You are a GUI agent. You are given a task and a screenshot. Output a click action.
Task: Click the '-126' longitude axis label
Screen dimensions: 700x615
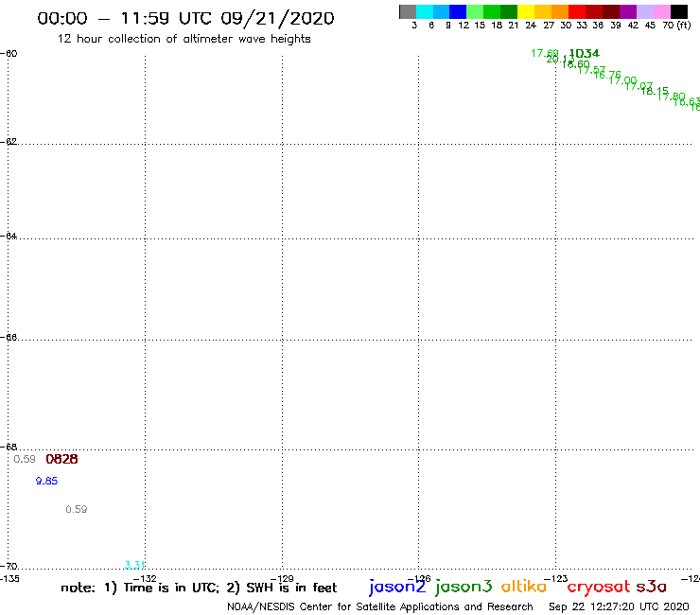point(419,579)
